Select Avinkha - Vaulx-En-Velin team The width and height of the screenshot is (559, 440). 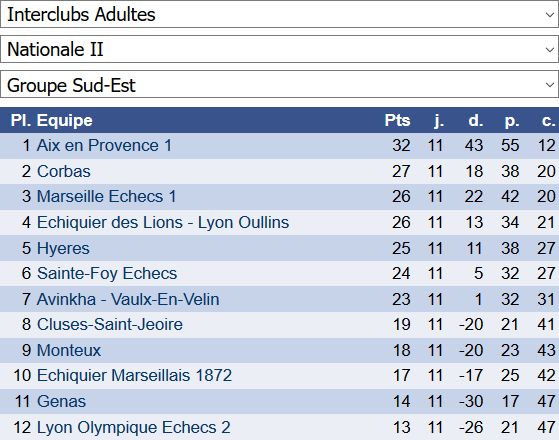point(128,300)
